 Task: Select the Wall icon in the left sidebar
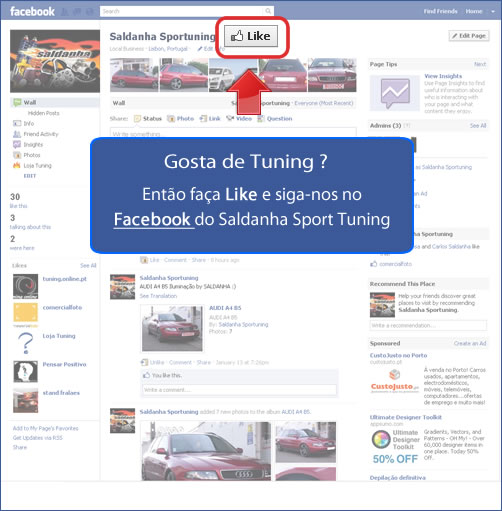(17, 102)
